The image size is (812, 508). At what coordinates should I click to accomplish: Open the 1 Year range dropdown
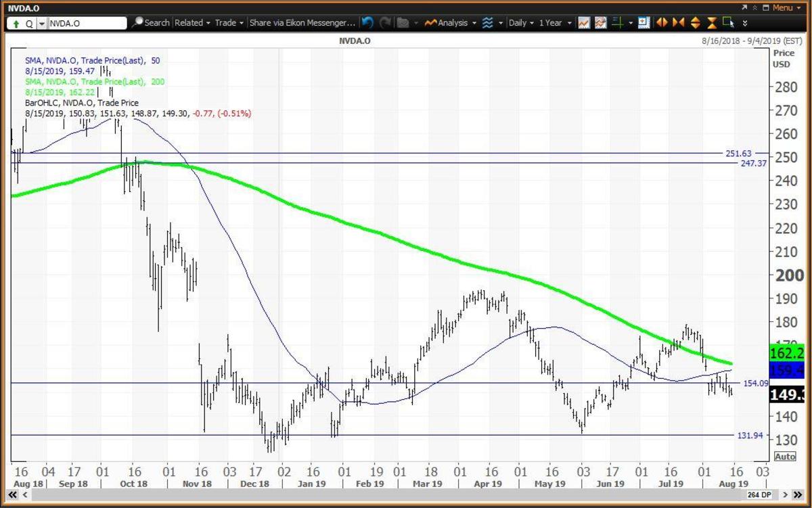click(x=554, y=23)
